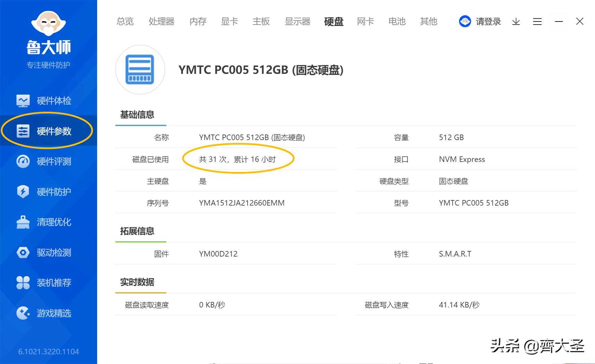Click the Ludashi mascot logo
The height and width of the screenshot is (364, 595).
(49, 23)
